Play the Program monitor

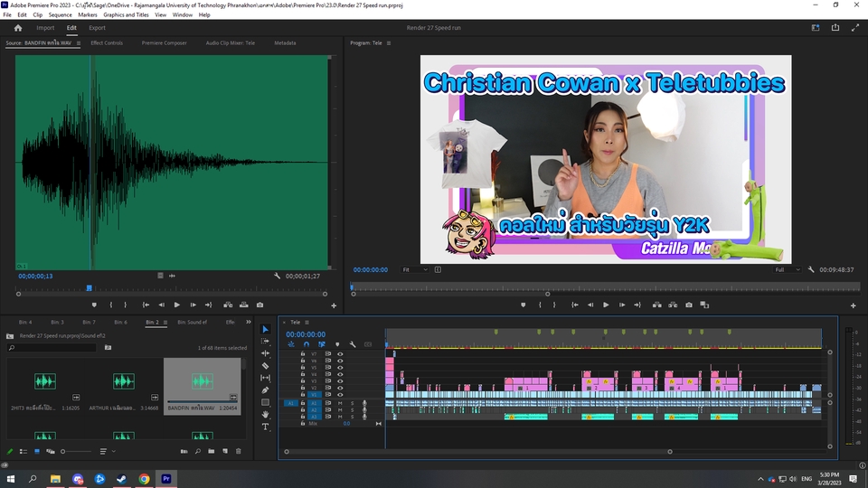[x=606, y=305]
